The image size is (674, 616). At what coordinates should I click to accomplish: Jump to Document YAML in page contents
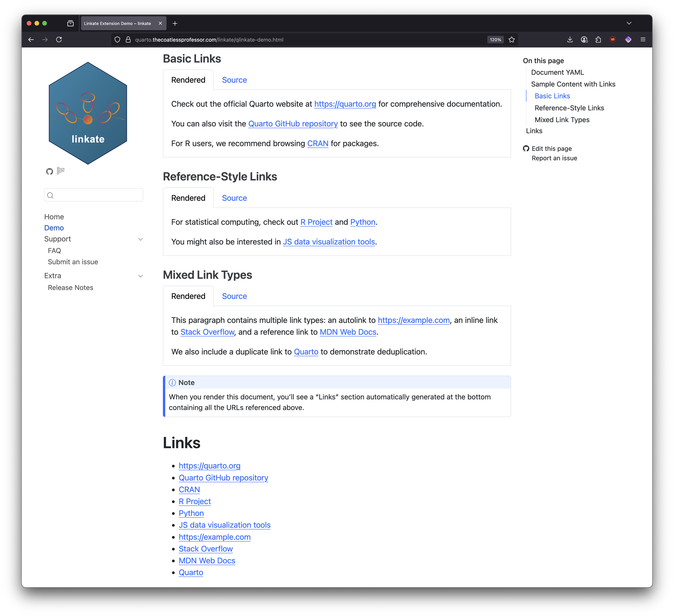coord(557,72)
